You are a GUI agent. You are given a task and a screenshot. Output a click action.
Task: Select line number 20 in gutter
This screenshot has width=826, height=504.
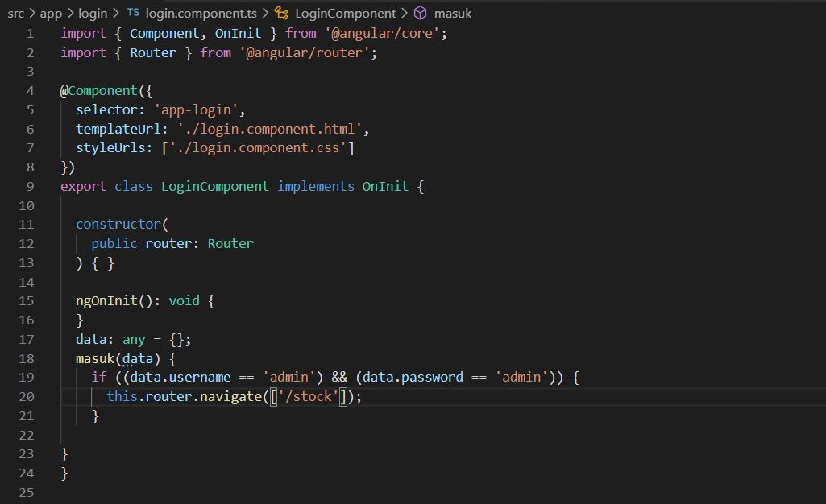(27, 397)
